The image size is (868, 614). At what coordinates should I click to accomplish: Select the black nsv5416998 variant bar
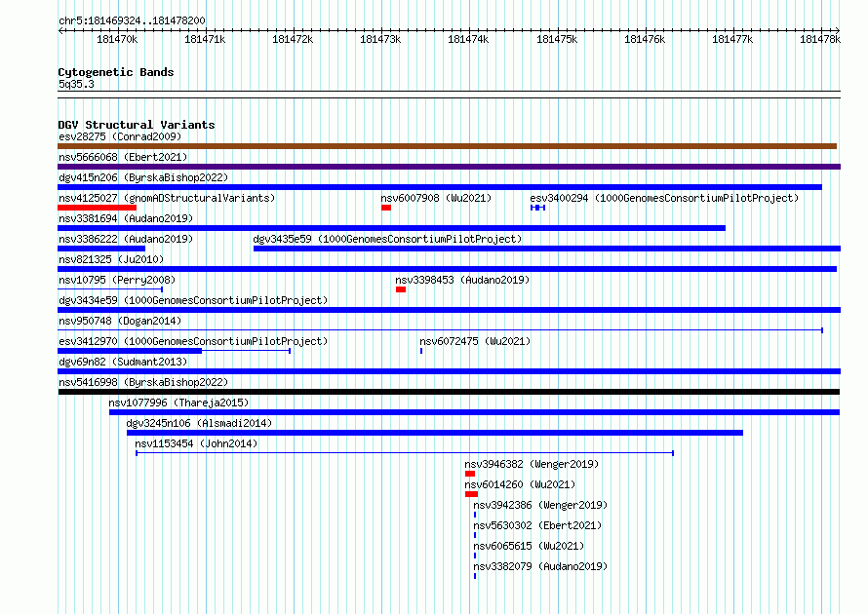[x=449, y=392]
